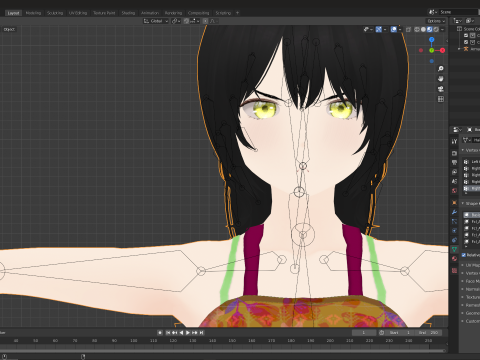Open the pivot point dropdown
The height and width of the screenshot is (360, 480).
coord(176,21)
